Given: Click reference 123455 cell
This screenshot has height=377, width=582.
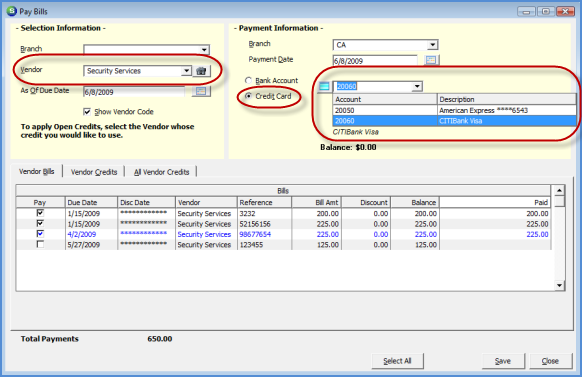Looking at the screenshot, I should 264,245.
